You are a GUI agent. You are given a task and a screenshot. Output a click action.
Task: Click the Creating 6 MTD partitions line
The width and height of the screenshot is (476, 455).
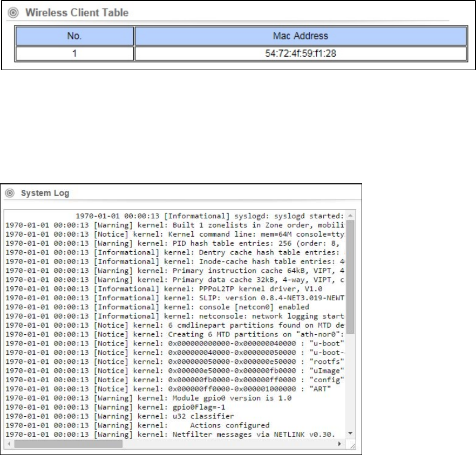(175, 334)
